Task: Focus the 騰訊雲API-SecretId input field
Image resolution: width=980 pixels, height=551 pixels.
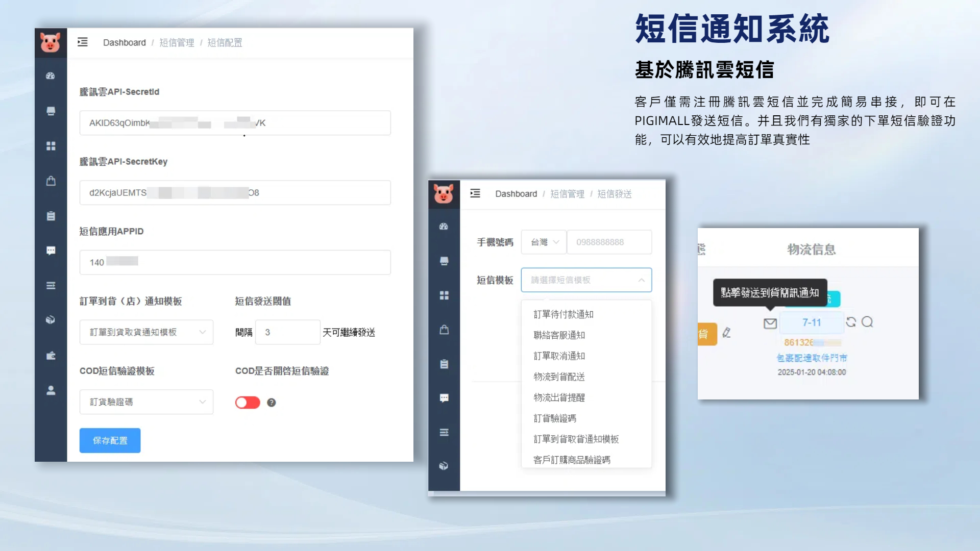Action: pyautogui.click(x=235, y=123)
